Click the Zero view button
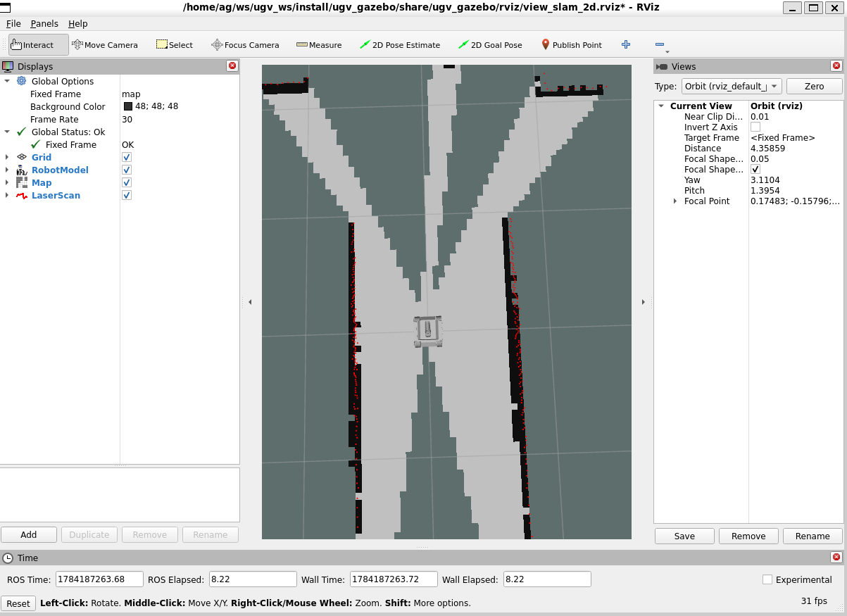This screenshot has width=847, height=616. pyautogui.click(x=815, y=86)
